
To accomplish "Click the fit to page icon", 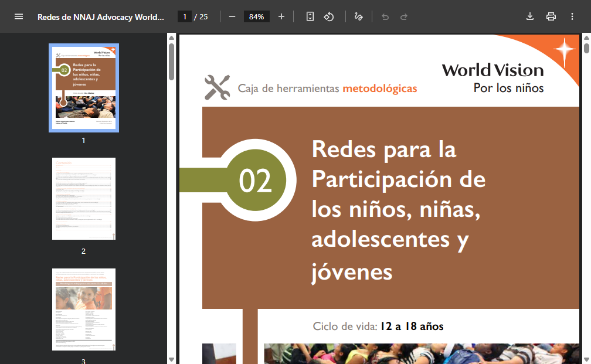I will [x=310, y=16].
